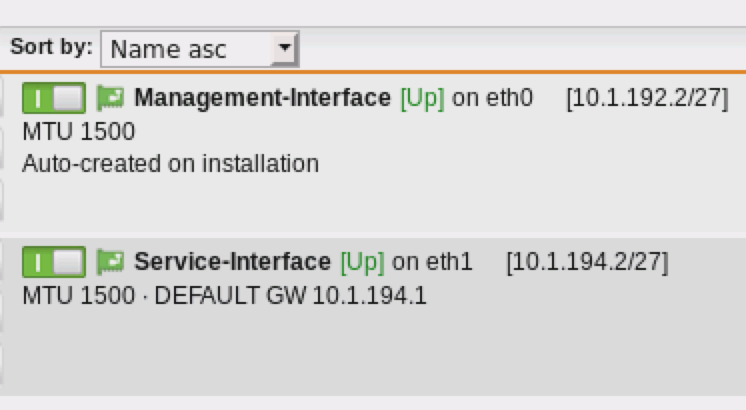Click the [Up] status of Management-Interface

pos(422,98)
